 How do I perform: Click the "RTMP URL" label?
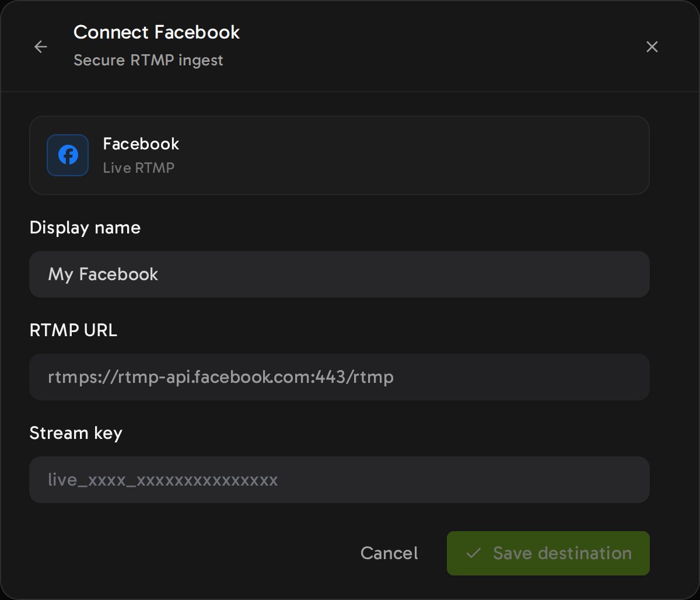[x=73, y=330]
